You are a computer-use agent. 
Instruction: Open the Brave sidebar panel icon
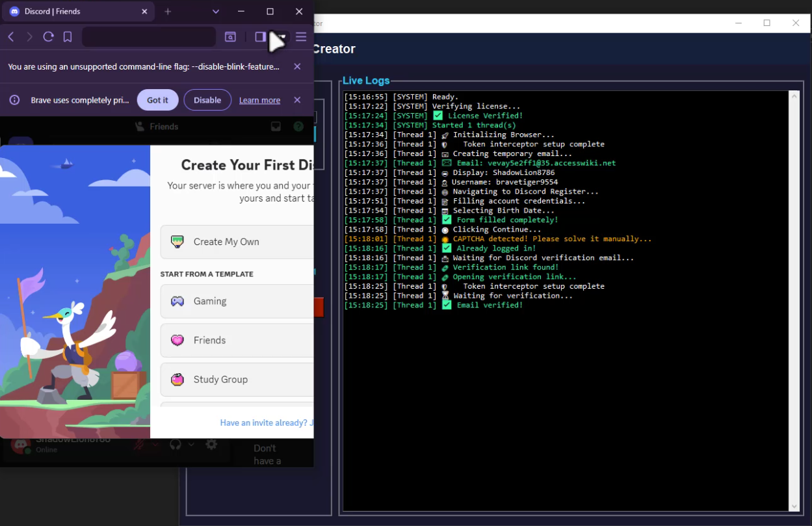[x=260, y=37]
